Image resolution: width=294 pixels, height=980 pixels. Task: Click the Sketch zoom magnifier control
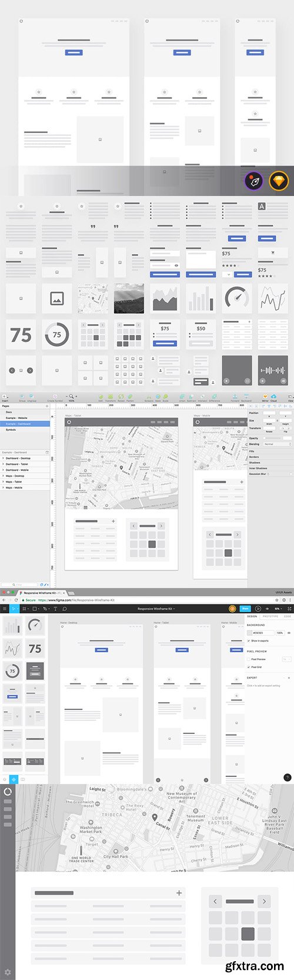[x=71, y=397]
